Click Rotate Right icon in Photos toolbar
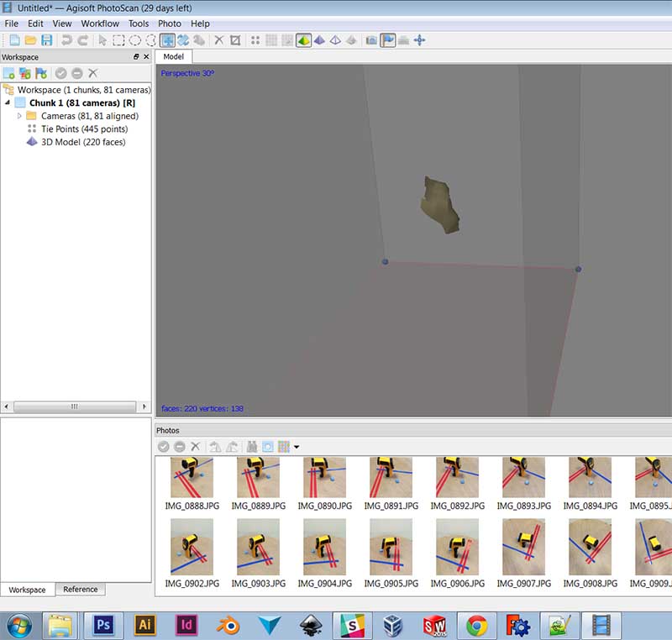The width and height of the screenshot is (672, 640). (232, 447)
